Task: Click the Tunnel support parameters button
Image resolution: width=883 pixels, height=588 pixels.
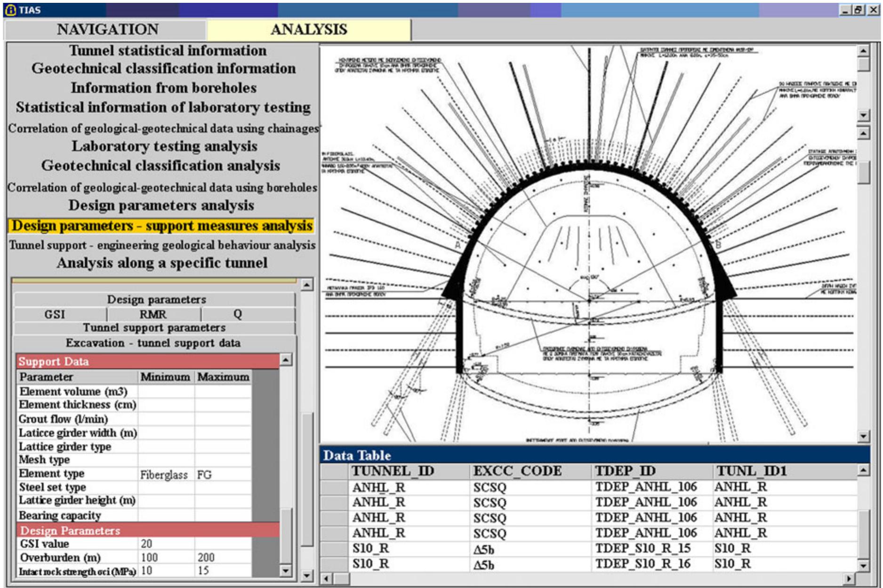Action: tap(155, 328)
